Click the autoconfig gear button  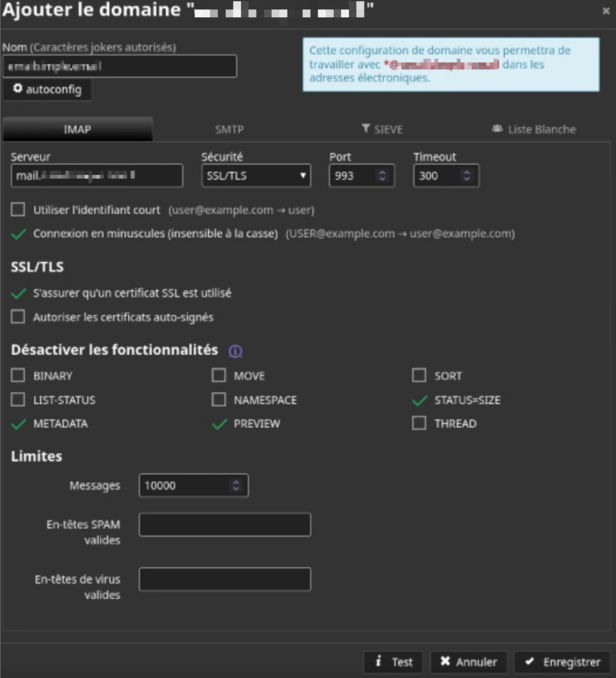tap(47, 89)
